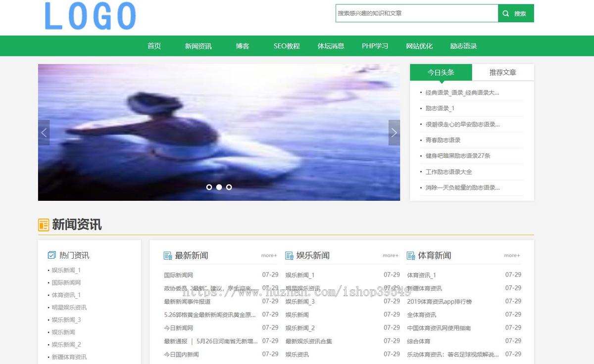Open PHP学习 in navigation
Image resolution: width=594 pixels, height=364 pixels.
pyautogui.click(x=375, y=46)
